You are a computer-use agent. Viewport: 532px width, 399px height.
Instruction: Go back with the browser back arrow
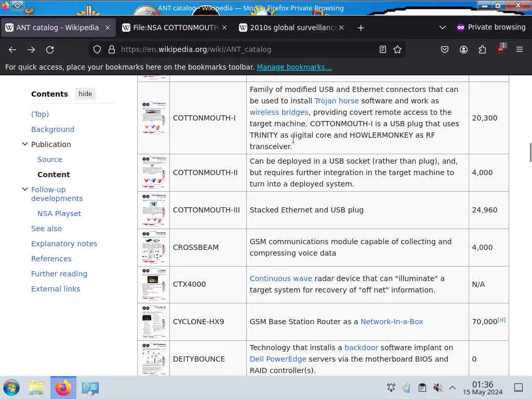(x=12, y=49)
